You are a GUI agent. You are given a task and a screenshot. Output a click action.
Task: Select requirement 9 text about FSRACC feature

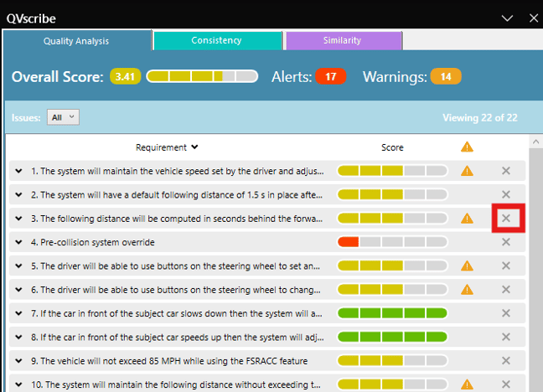click(x=169, y=361)
